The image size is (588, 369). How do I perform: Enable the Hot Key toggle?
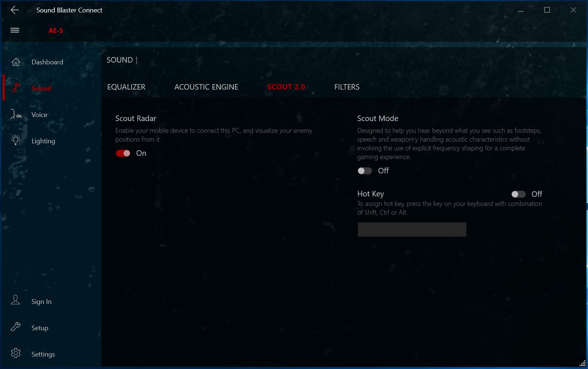pos(519,194)
